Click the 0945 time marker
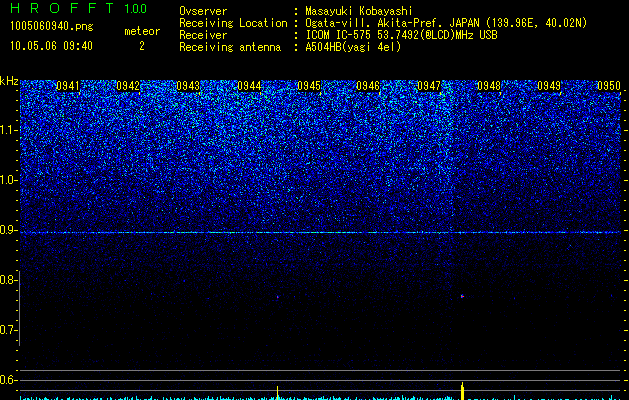Screen dimensions: 629x400 coord(309,86)
